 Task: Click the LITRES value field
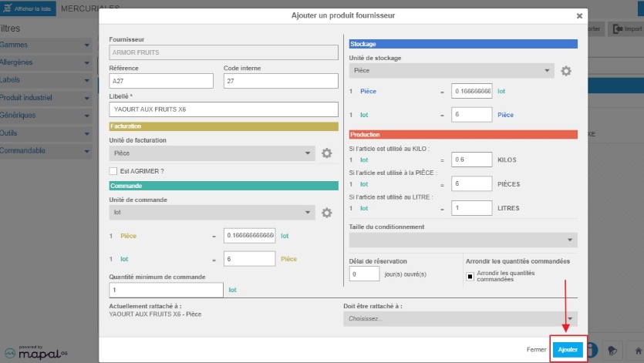471,208
